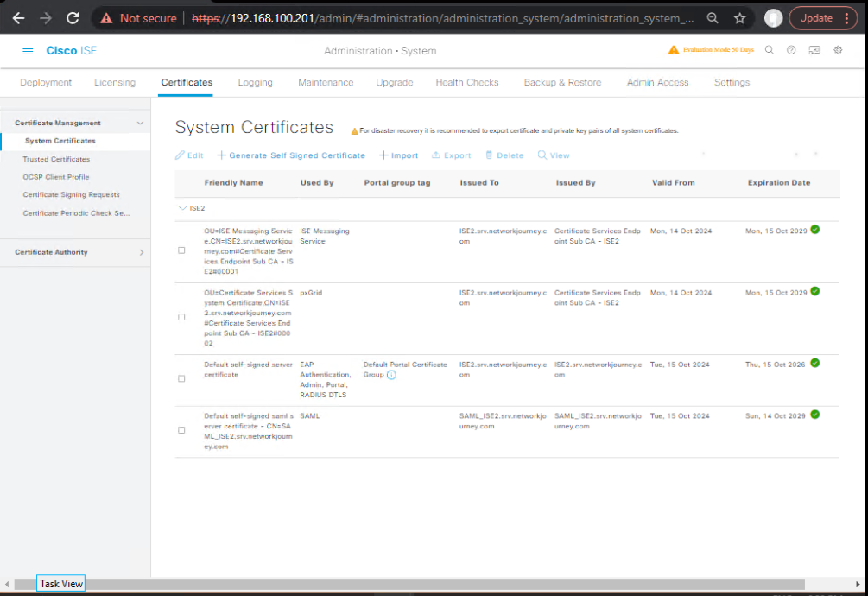Open browser zoom magnifier icon

pos(713,18)
